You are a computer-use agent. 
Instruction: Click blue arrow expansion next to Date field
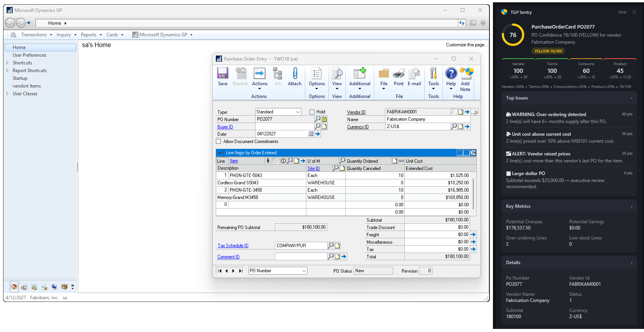318,134
